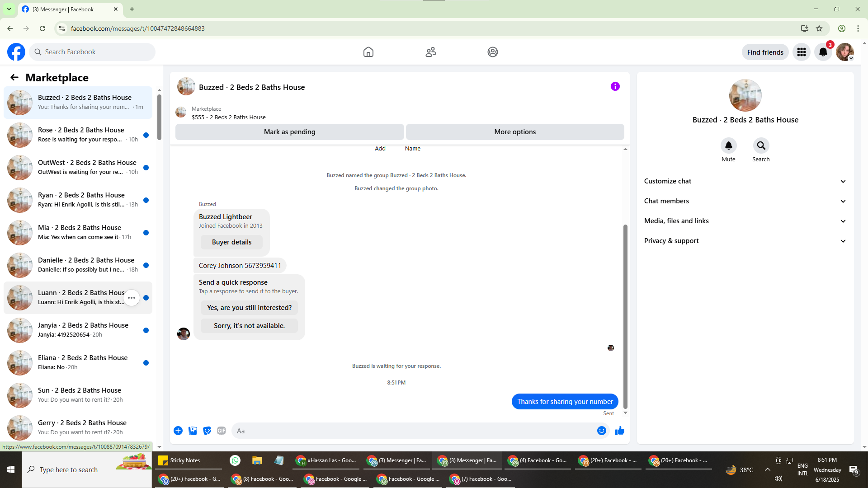Viewport: 868px width, 488px height.
Task: Click More options button
Action: pos(515,132)
